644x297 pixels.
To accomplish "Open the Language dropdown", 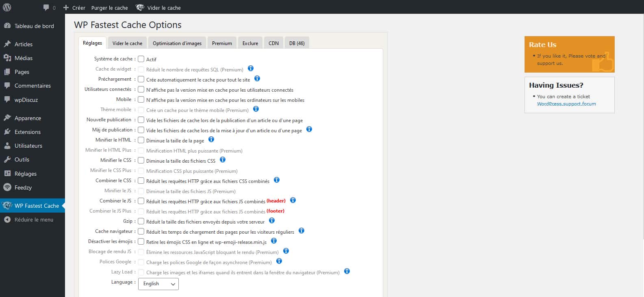I will pos(158,284).
